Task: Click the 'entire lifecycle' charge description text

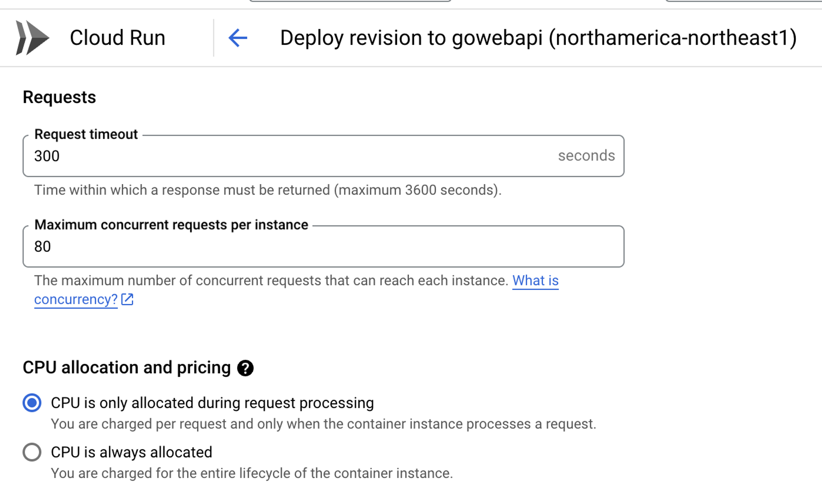Action: [252, 473]
